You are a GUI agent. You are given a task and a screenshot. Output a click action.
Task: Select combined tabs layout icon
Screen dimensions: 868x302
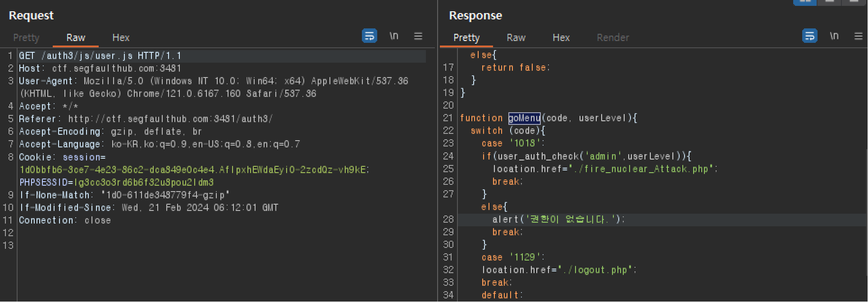click(854, 2)
